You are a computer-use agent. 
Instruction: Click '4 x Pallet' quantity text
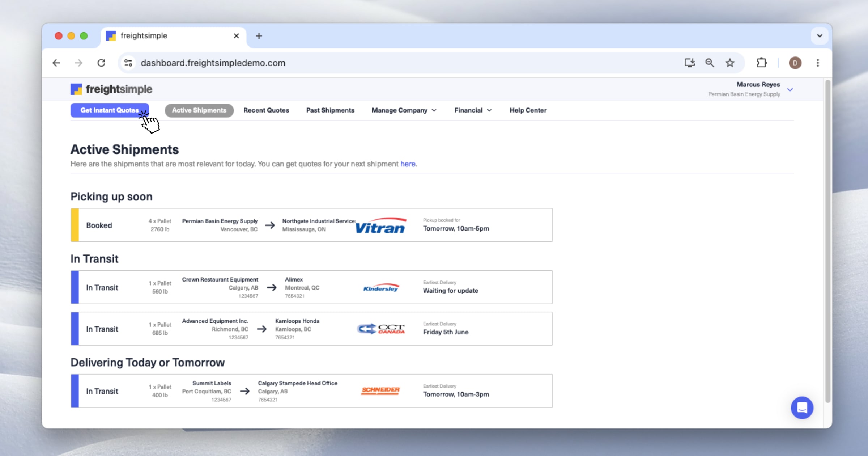coord(160,221)
